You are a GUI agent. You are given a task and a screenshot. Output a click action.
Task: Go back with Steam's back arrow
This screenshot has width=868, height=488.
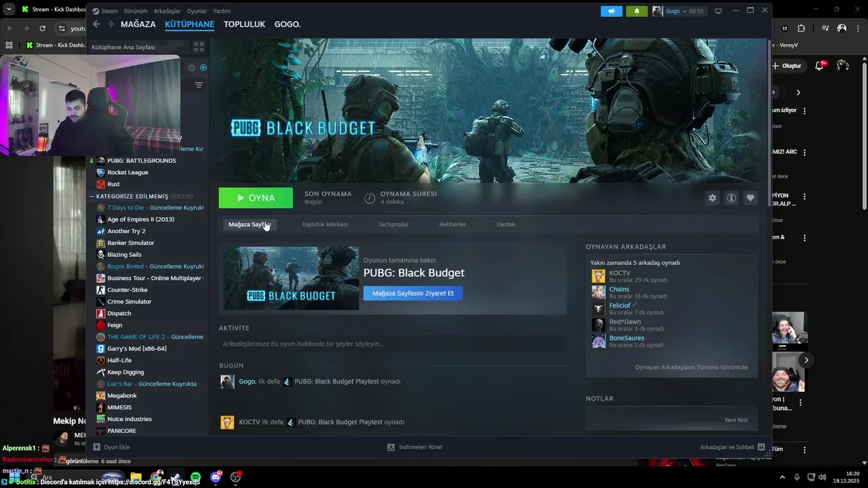[x=96, y=24]
